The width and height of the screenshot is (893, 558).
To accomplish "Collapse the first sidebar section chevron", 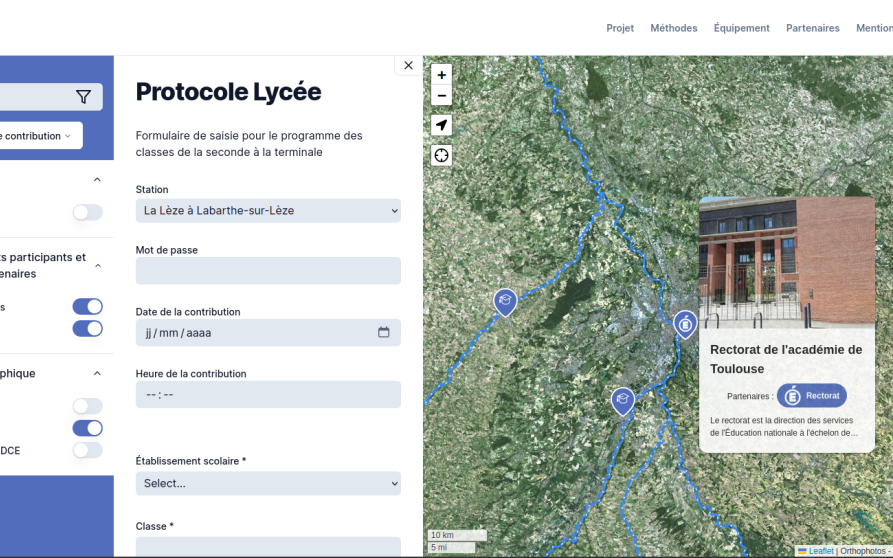I will point(97,179).
